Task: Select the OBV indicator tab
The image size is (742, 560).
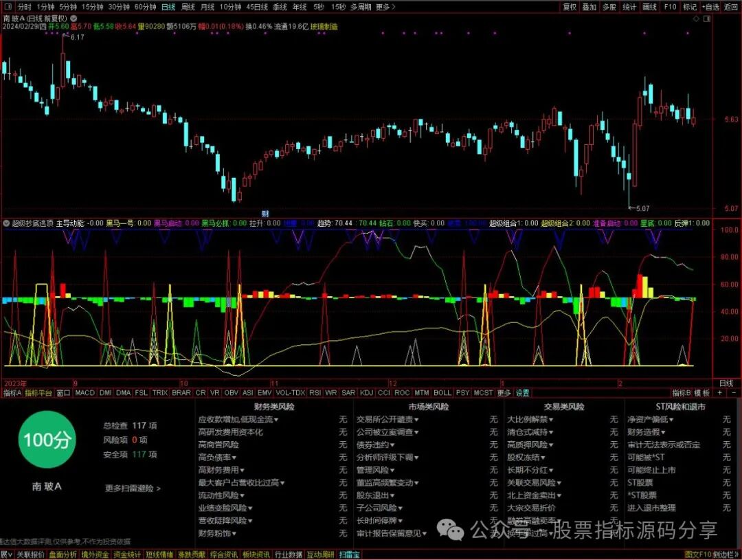Action: coord(231,393)
